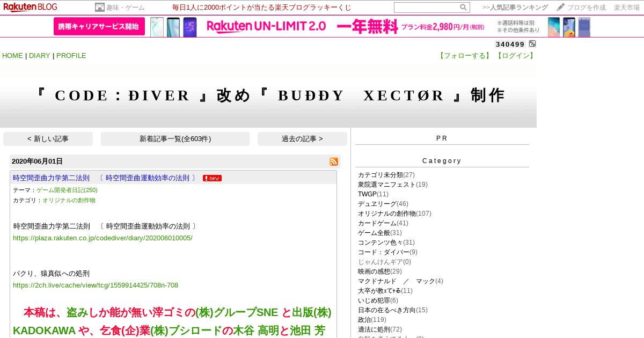The height and width of the screenshot is (338, 644).
Task: Click the red new badge icon
Action: pos(212,178)
